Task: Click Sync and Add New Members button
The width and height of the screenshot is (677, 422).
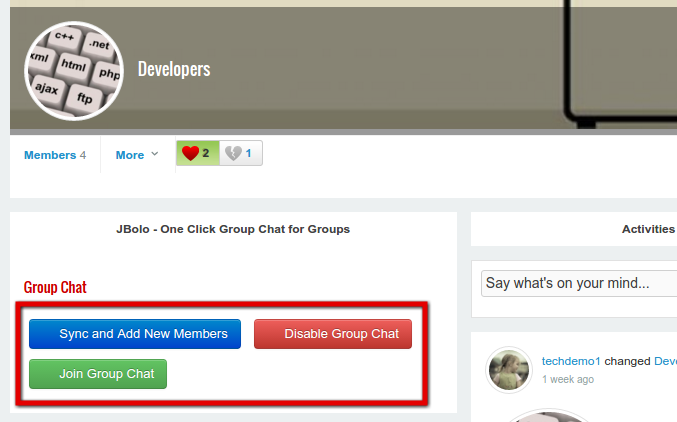Action: [135, 334]
